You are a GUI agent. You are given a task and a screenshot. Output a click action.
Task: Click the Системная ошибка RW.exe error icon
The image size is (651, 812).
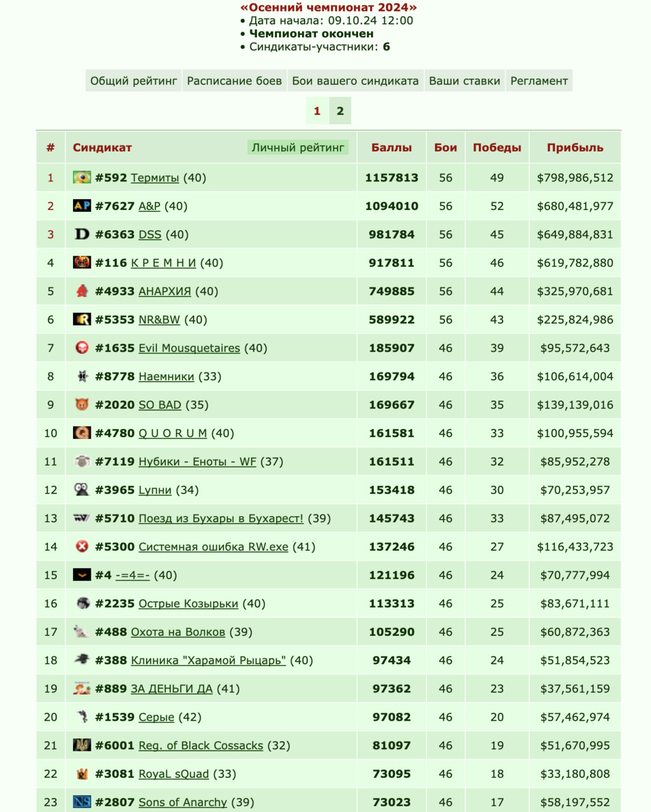(82, 546)
